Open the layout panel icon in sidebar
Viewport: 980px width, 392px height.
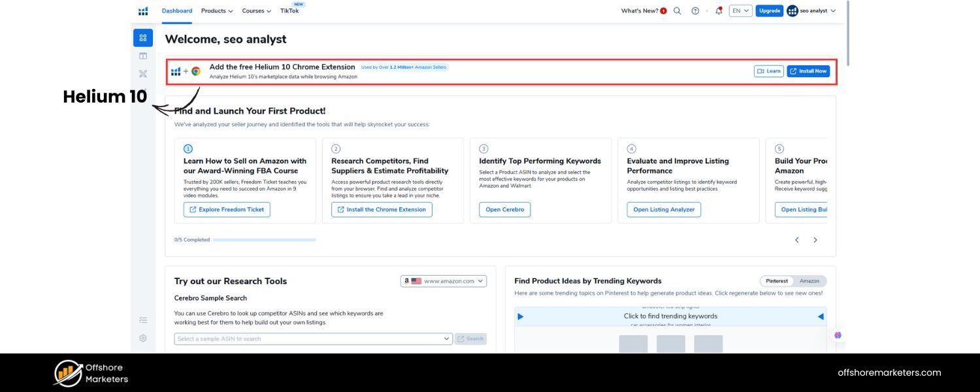pyautogui.click(x=143, y=56)
